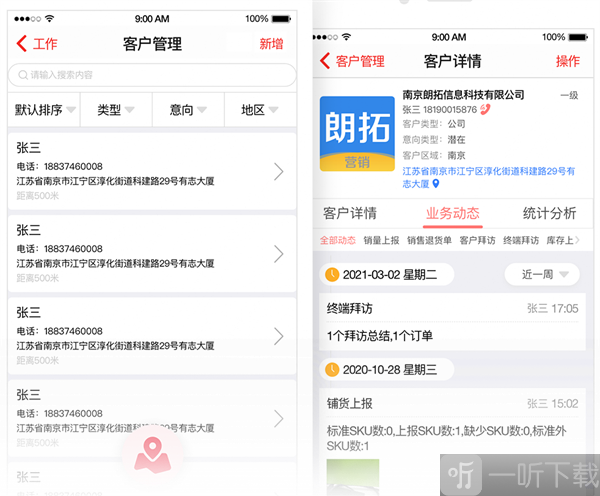The width and height of the screenshot is (600, 496).
Task: Switch to the 业务动态 tab
Action: tap(453, 213)
